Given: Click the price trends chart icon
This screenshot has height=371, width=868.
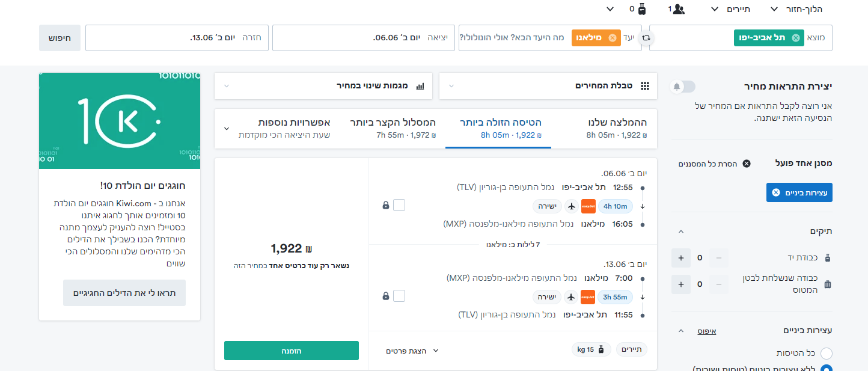Looking at the screenshot, I should coord(420,86).
